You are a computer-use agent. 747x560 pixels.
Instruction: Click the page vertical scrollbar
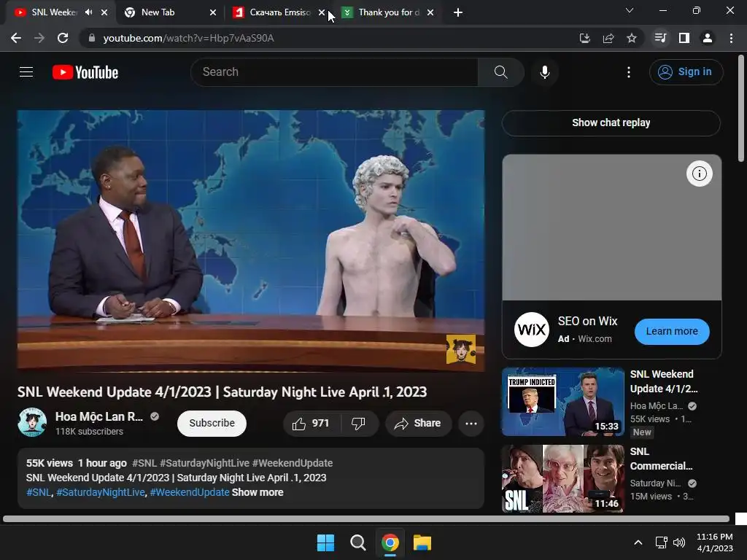(741, 108)
